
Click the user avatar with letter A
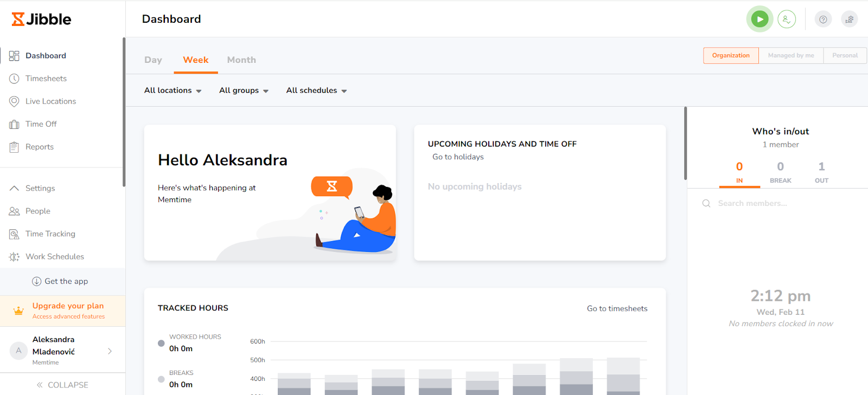click(x=18, y=351)
